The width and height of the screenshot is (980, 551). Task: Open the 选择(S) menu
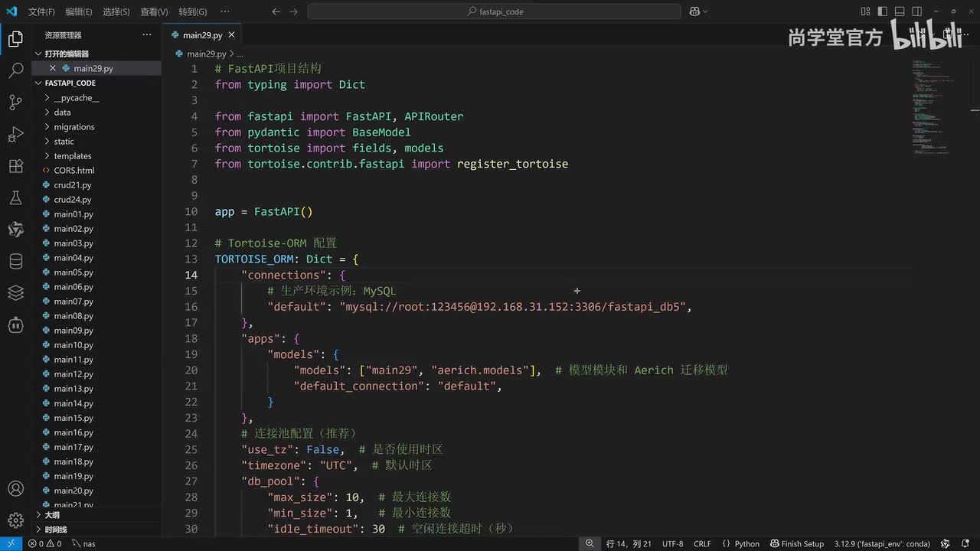(116, 11)
